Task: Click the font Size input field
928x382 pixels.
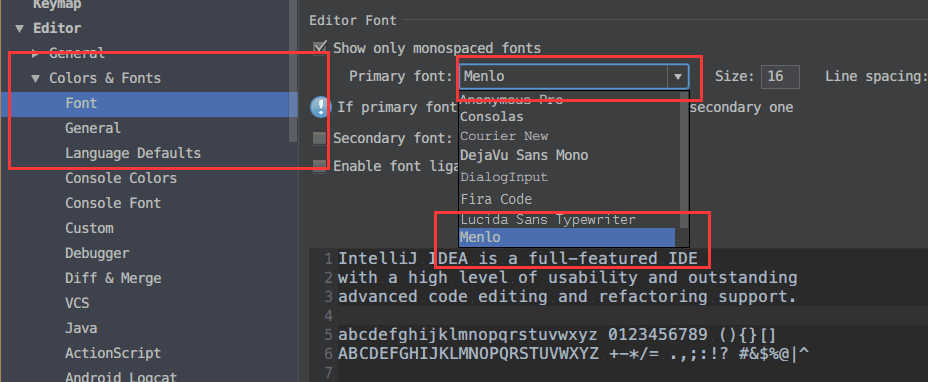Action: pyautogui.click(x=780, y=76)
